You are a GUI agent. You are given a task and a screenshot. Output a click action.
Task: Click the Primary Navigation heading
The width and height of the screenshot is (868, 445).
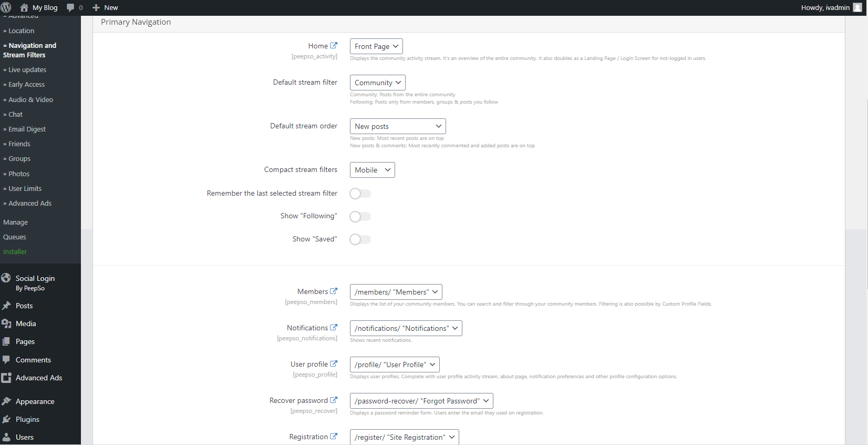[x=136, y=22]
